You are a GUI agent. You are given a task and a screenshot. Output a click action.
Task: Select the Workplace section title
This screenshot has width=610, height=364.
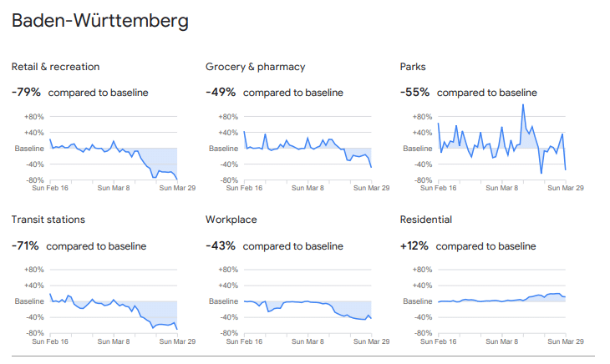point(231,220)
